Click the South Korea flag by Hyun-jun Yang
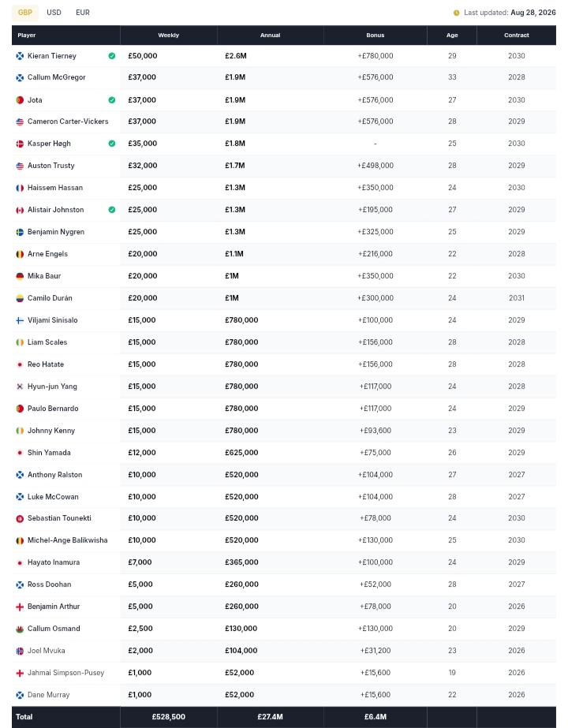The image size is (568, 728). (x=20, y=386)
